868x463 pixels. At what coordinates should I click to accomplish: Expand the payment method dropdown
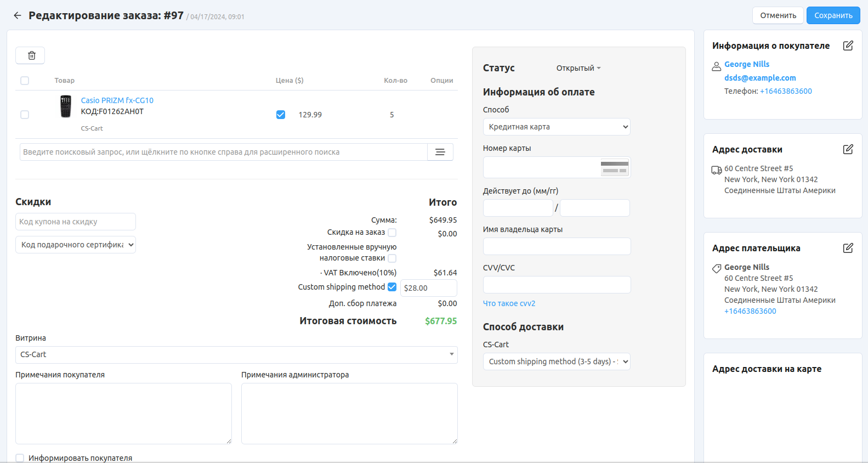pos(556,127)
